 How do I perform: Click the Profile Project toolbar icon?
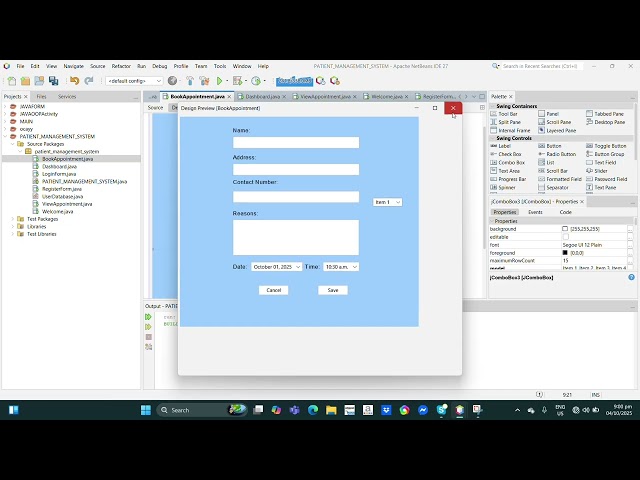tap(256, 81)
